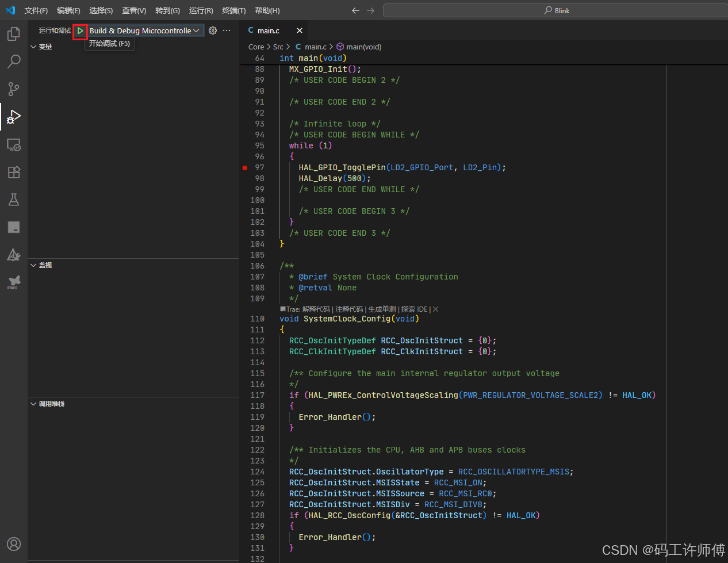Click Error_Handler() on line 119
The width and height of the screenshot is (728, 563).
click(337, 417)
